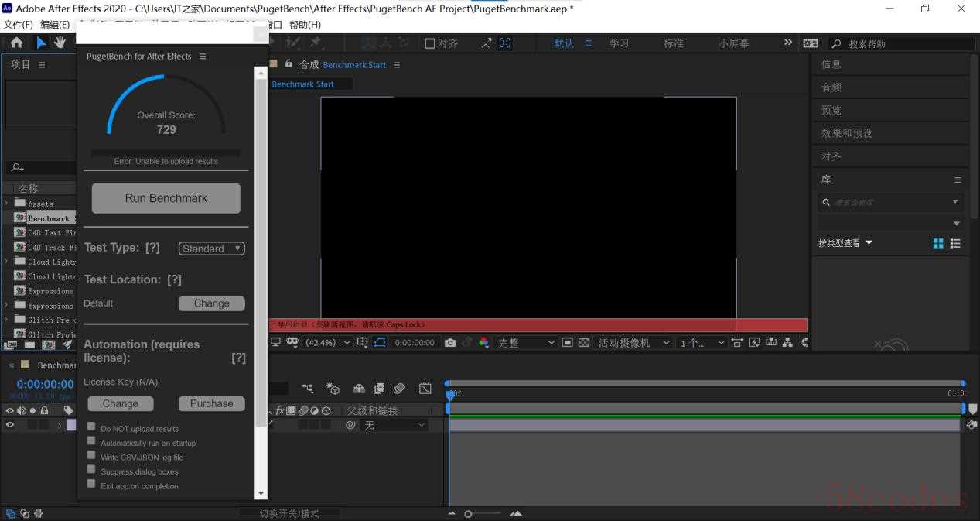Open the 效果和预设 panel

coord(847,133)
